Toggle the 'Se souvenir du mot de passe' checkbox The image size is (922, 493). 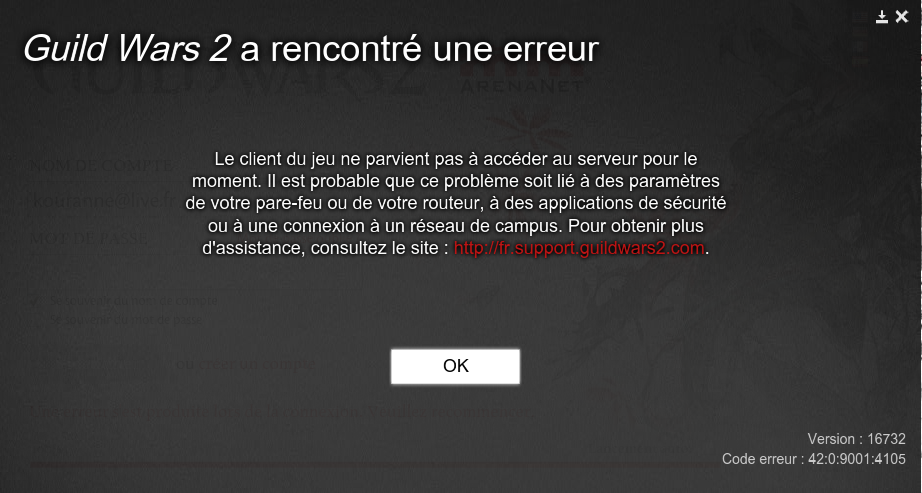[37, 320]
